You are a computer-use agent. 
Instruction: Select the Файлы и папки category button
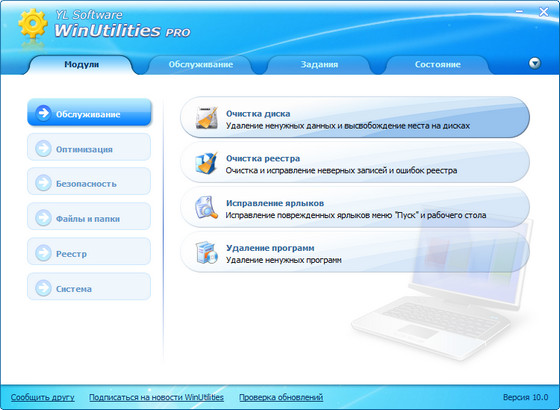(89, 216)
